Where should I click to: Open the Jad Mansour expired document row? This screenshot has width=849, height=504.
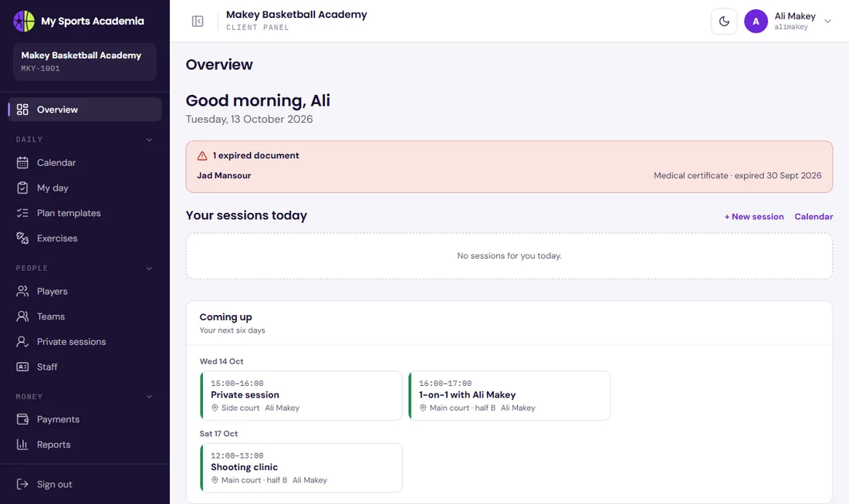(509, 175)
